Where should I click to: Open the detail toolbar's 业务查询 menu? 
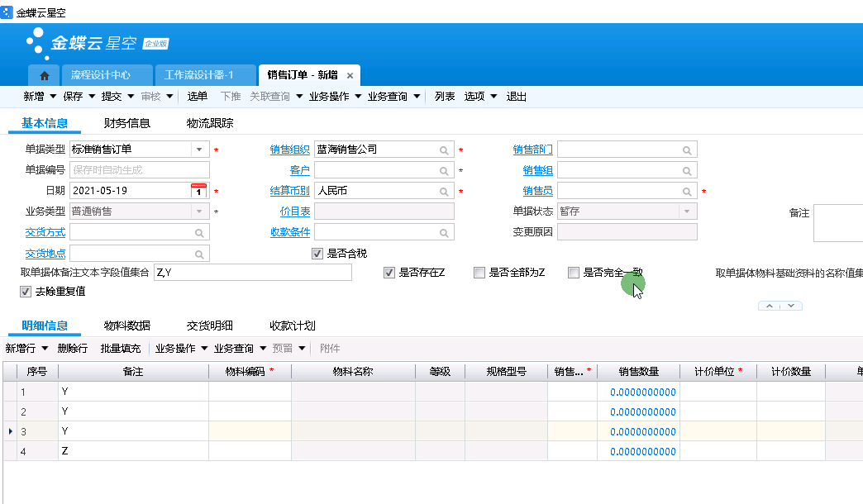pyautogui.click(x=240, y=349)
